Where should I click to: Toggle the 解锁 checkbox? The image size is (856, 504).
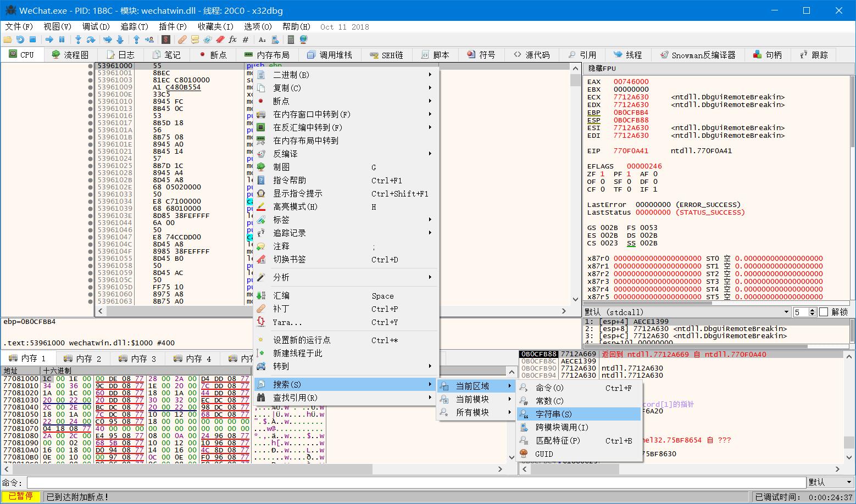pyautogui.click(x=824, y=312)
